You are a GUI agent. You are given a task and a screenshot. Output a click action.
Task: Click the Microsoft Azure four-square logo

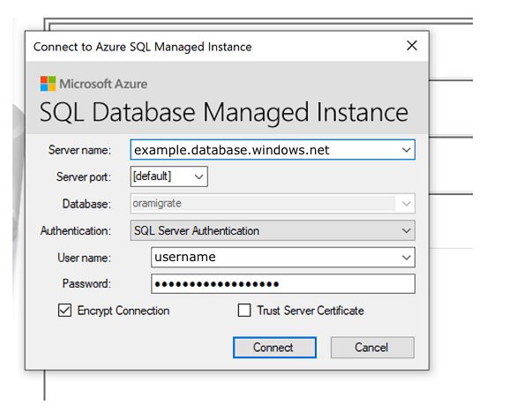tap(48, 84)
